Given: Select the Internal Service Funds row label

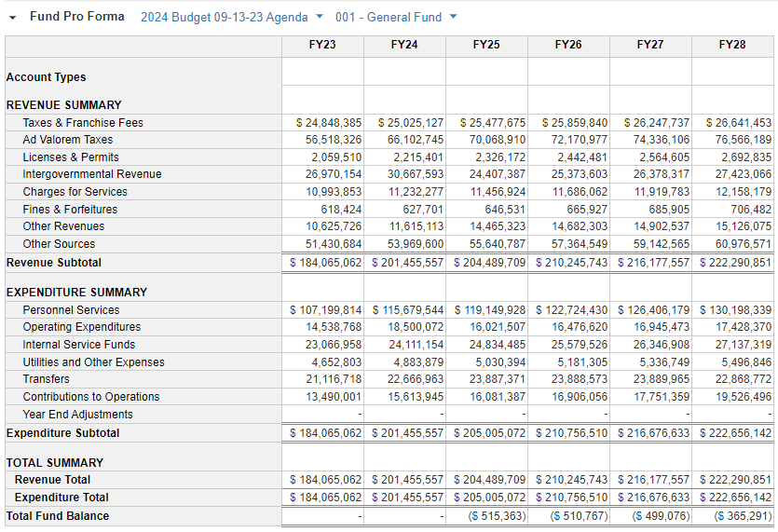Looking at the screenshot, I should 77,345.
